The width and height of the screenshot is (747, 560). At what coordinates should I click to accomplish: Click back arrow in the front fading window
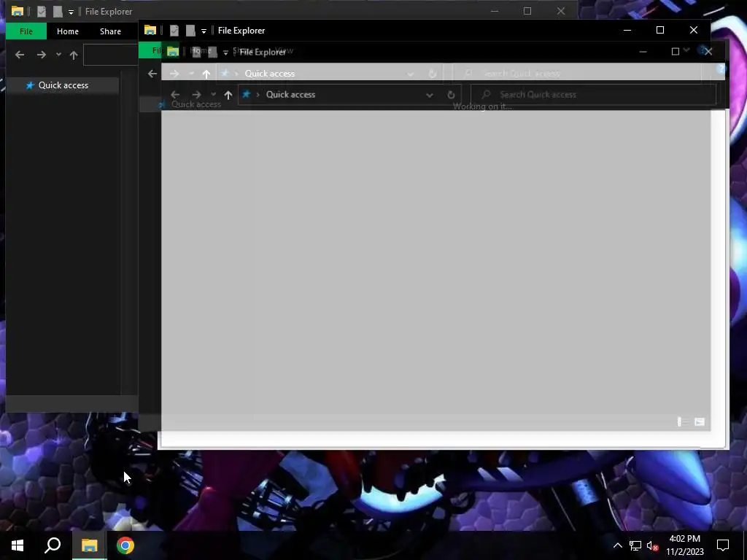coord(175,95)
